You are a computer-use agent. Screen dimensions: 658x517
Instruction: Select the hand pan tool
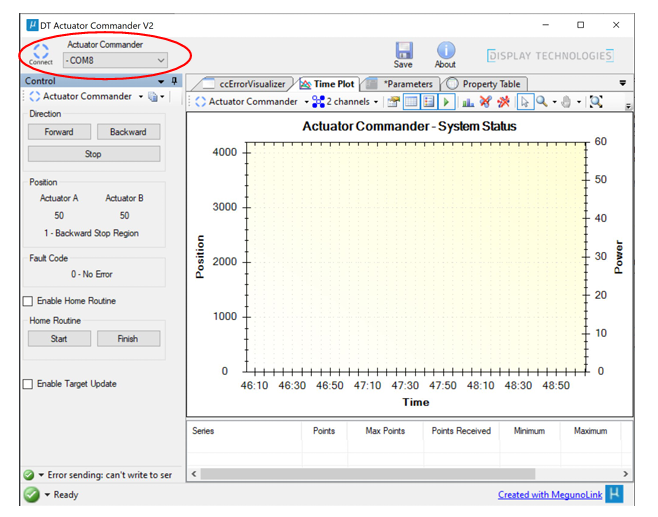pyautogui.click(x=569, y=101)
